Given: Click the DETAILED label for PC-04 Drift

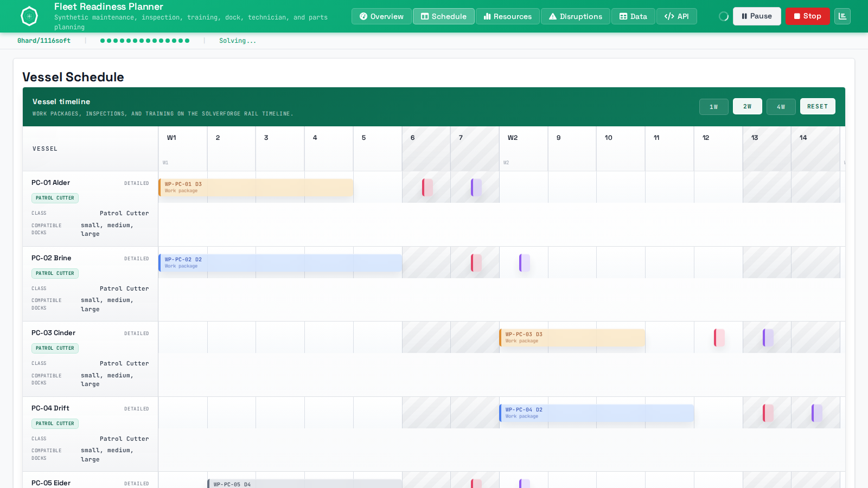Looking at the screenshot, I should pyautogui.click(x=137, y=409).
